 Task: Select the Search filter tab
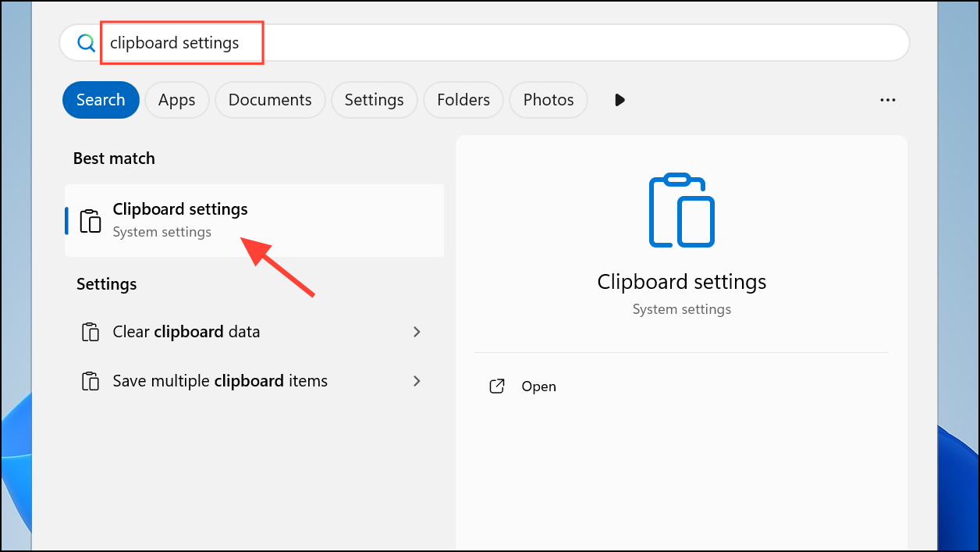click(101, 100)
